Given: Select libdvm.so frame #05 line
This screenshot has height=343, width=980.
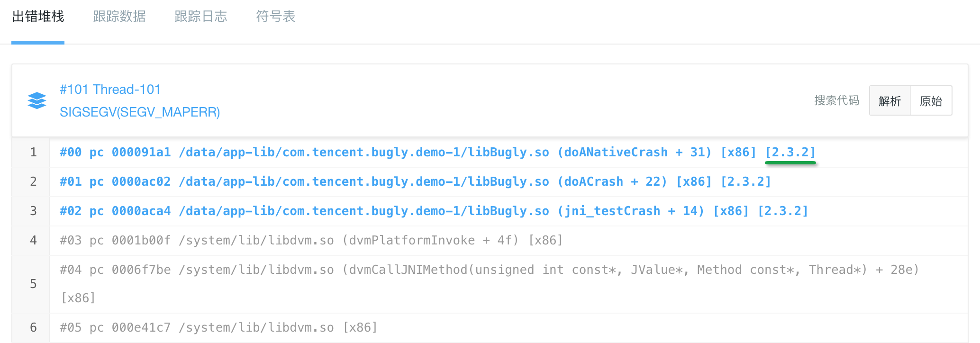Looking at the screenshot, I should click(x=218, y=328).
